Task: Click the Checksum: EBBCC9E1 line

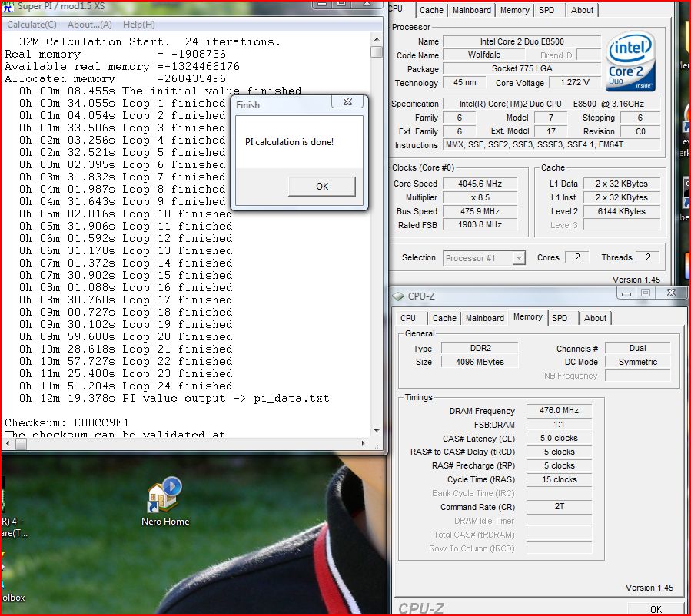Action: point(67,422)
